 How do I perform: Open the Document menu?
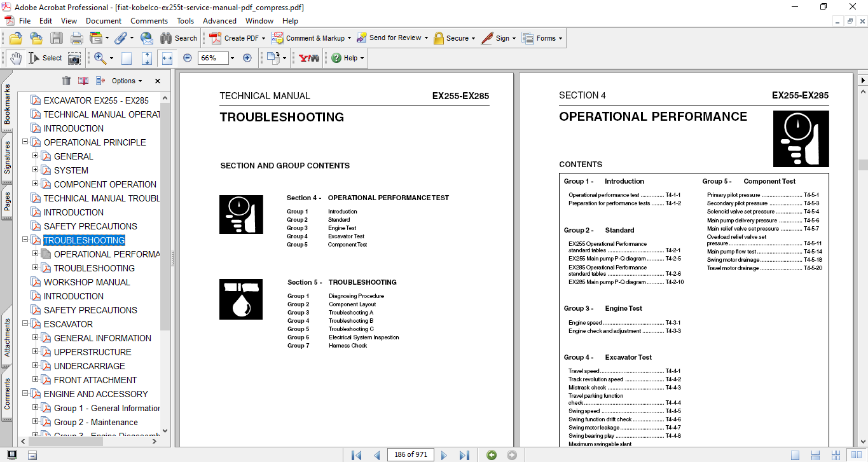click(104, 21)
